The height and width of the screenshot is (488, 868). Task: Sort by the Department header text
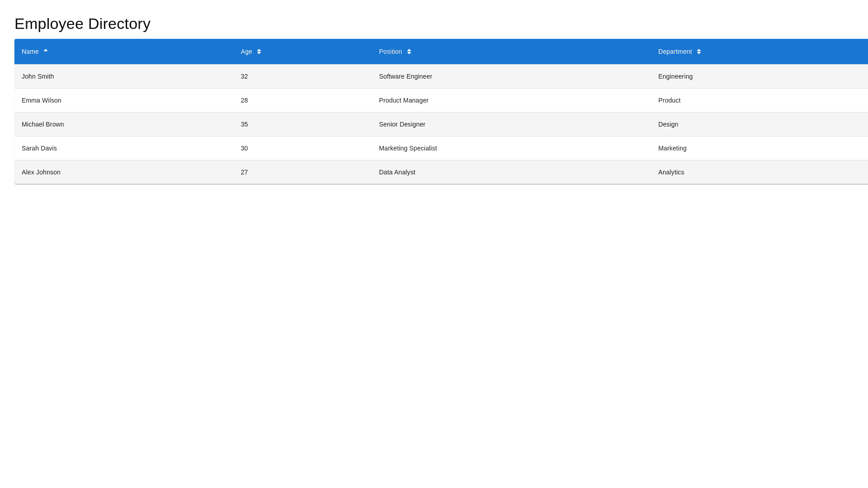pos(675,52)
